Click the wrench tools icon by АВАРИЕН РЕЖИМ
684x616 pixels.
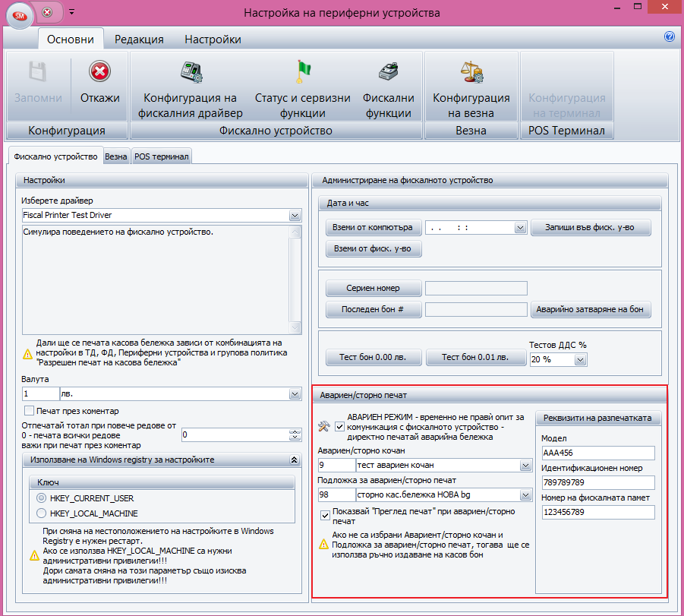tap(323, 427)
